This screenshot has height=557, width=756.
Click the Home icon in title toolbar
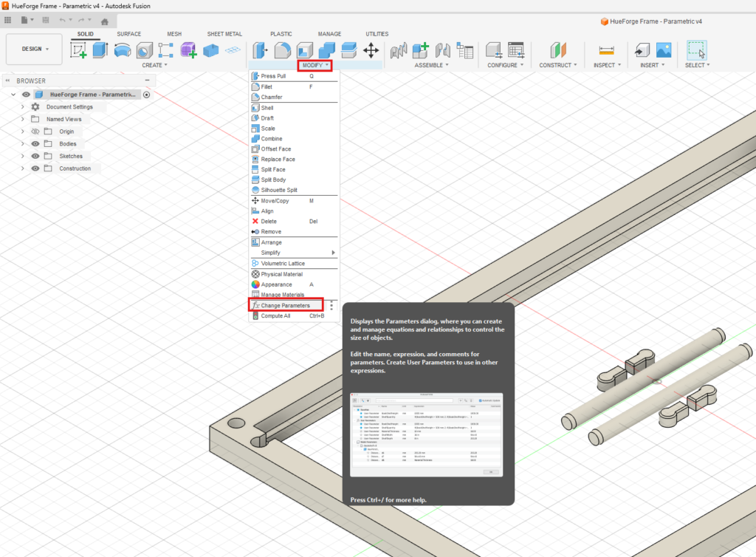coord(104,21)
